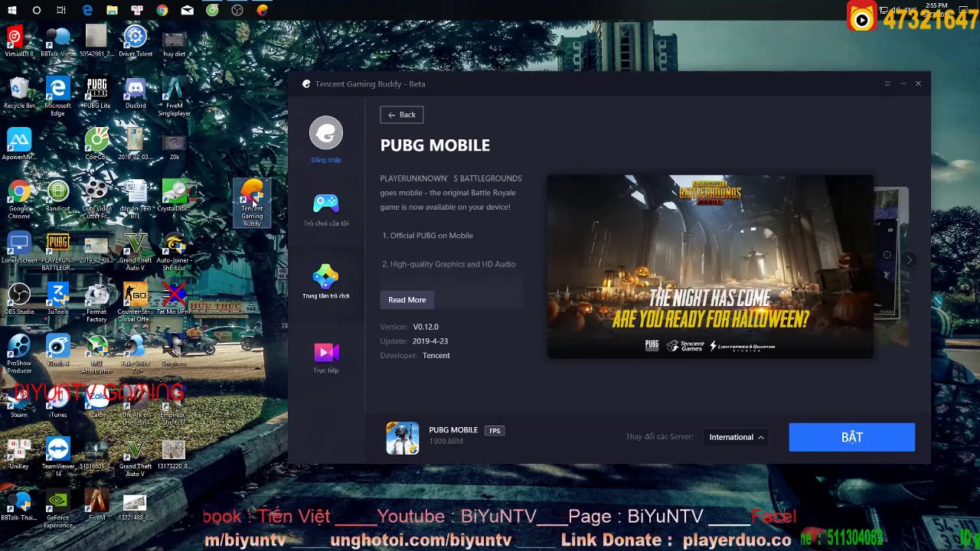Show next screenshot with right arrow
The height and width of the screenshot is (551, 980).
tap(909, 260)
